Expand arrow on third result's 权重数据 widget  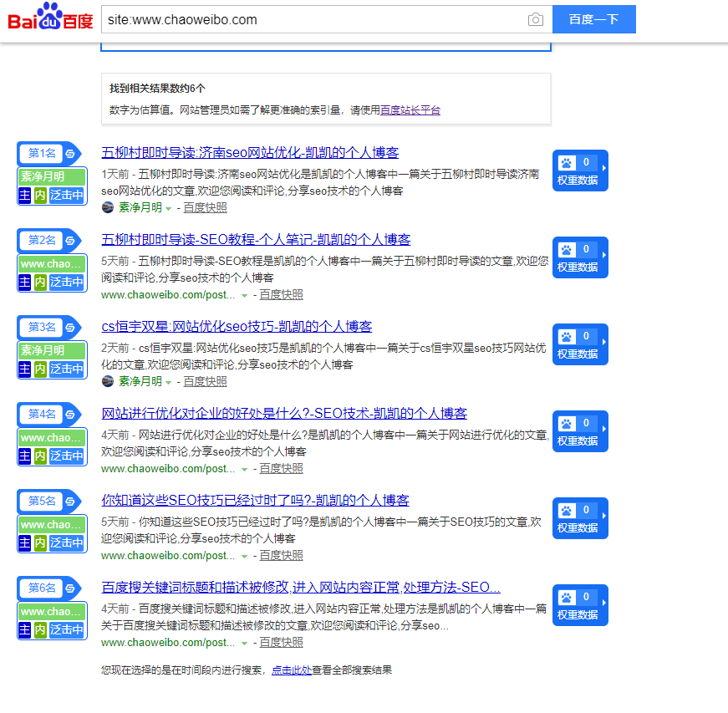pyautogui.click(x=604, y=342)
